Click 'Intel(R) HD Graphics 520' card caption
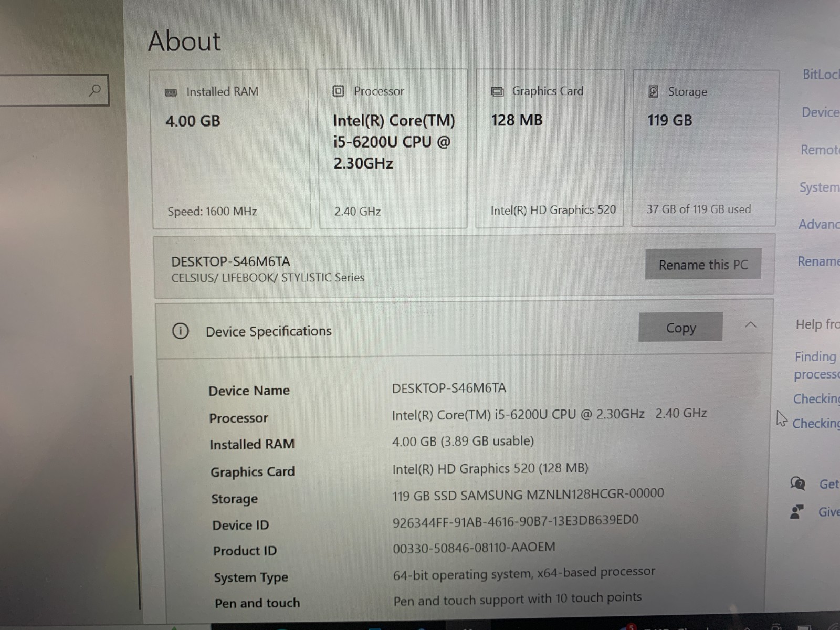 point(553,210)
